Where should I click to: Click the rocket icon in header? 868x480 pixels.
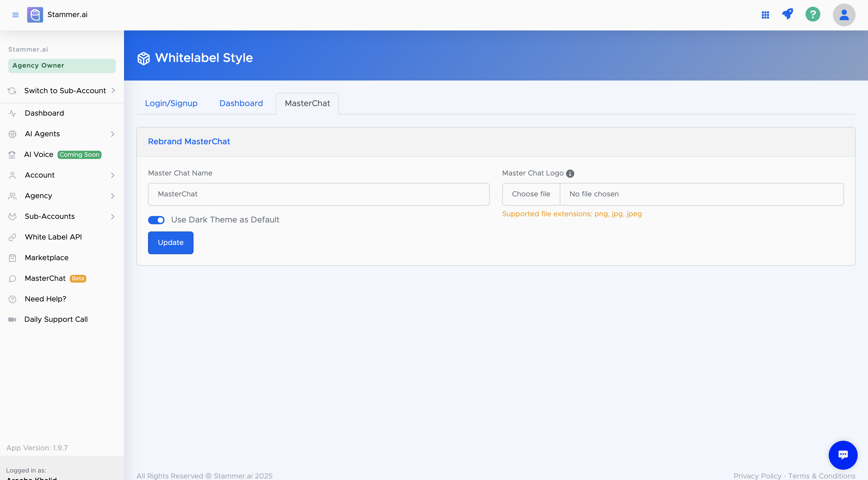[787, 14]
